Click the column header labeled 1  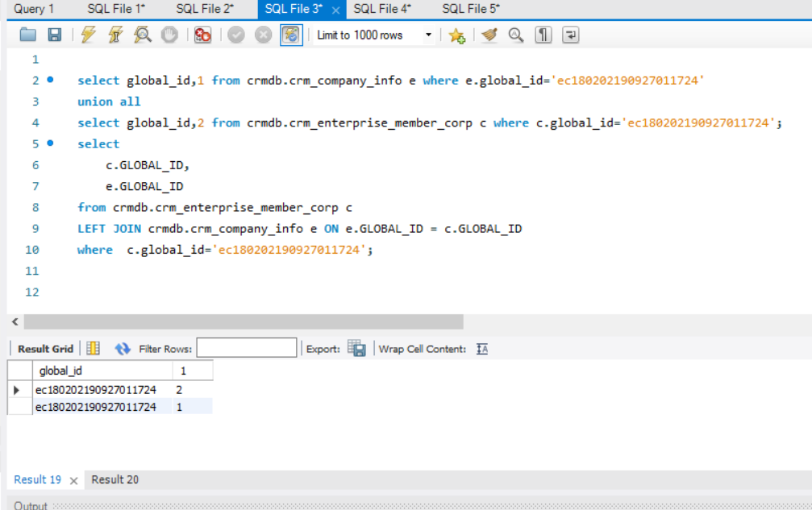(x=193, y=371)
